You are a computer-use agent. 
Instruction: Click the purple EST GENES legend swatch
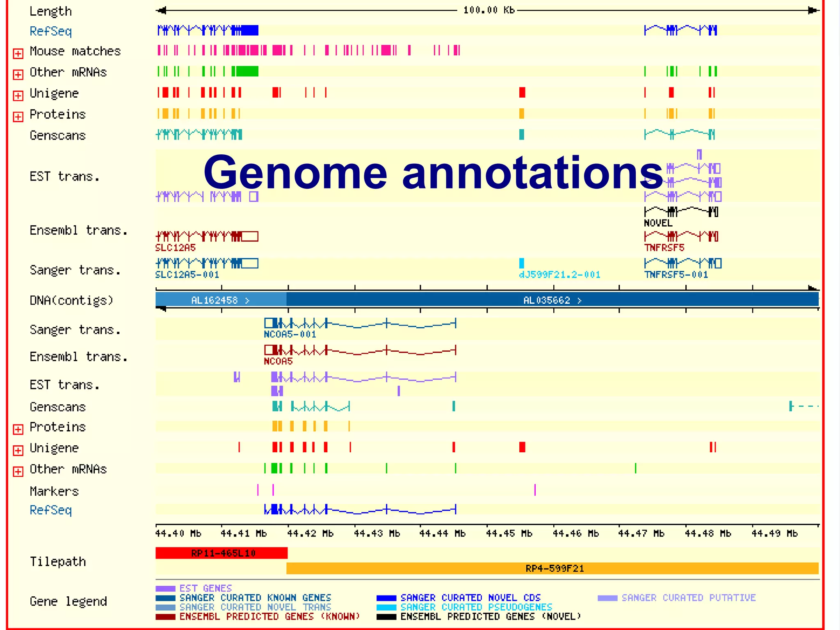(165, 589)
